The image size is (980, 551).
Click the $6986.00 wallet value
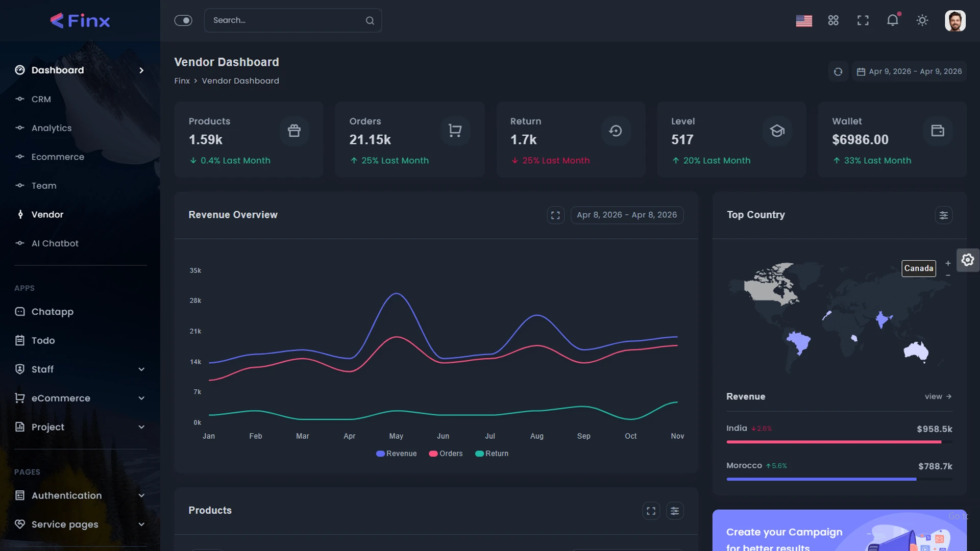(x=860, y=140)
